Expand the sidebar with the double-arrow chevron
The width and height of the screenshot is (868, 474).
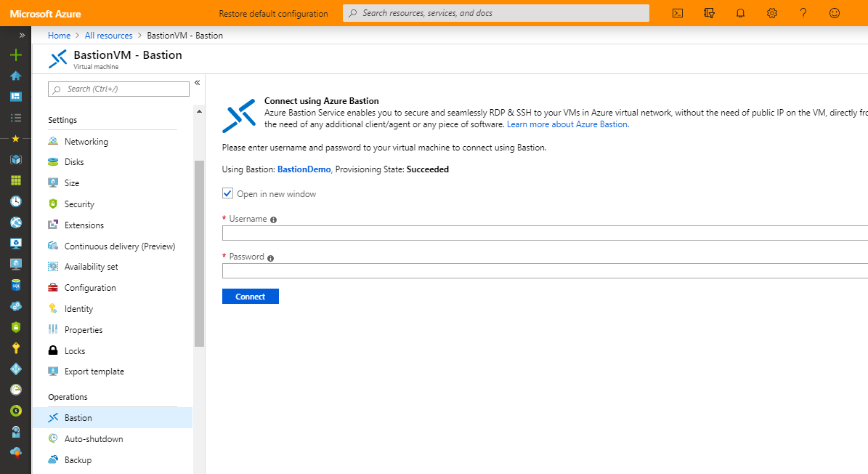click(x=21, y=33)
